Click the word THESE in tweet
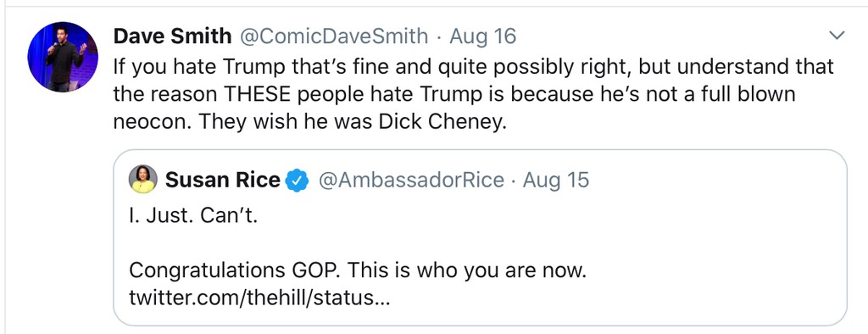Image resolution: width=868 pixels, height=334 pixels. [x=256, y=93]
